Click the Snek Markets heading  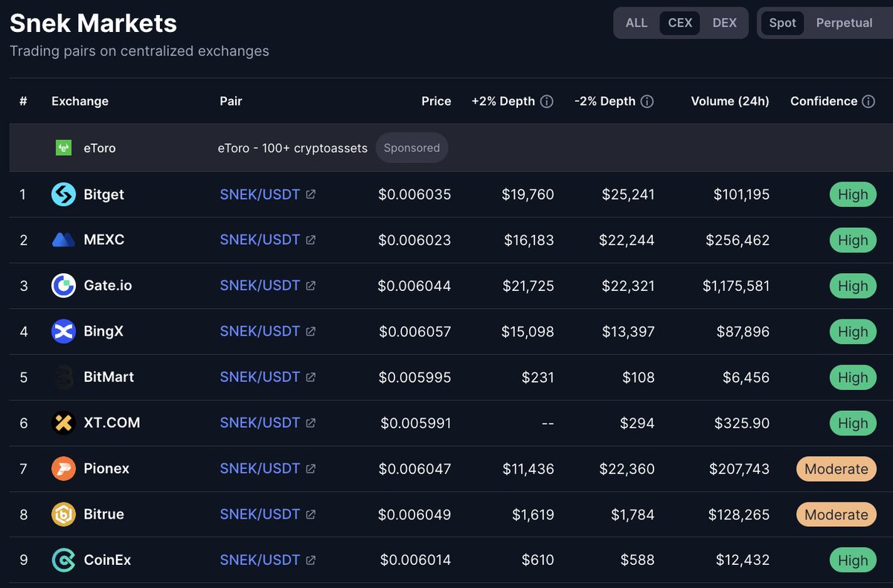(x=93, y=23)
